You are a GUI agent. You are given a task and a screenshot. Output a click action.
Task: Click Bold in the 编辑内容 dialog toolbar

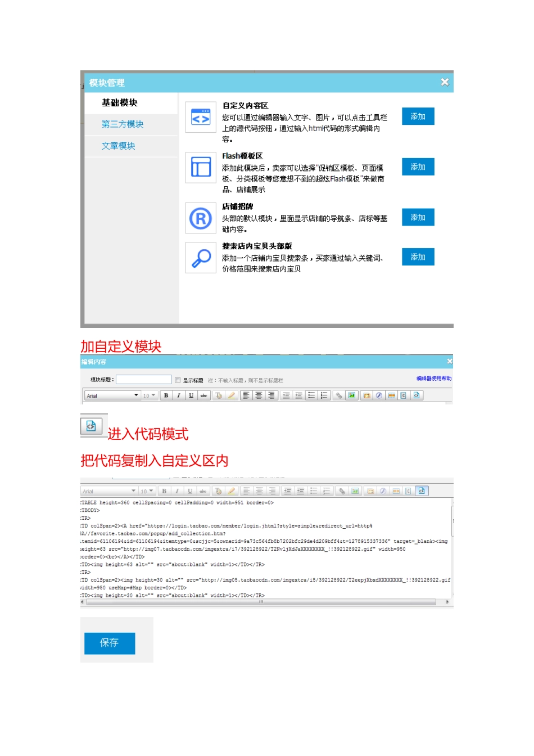pyautogui.click(x=166, y=395)
